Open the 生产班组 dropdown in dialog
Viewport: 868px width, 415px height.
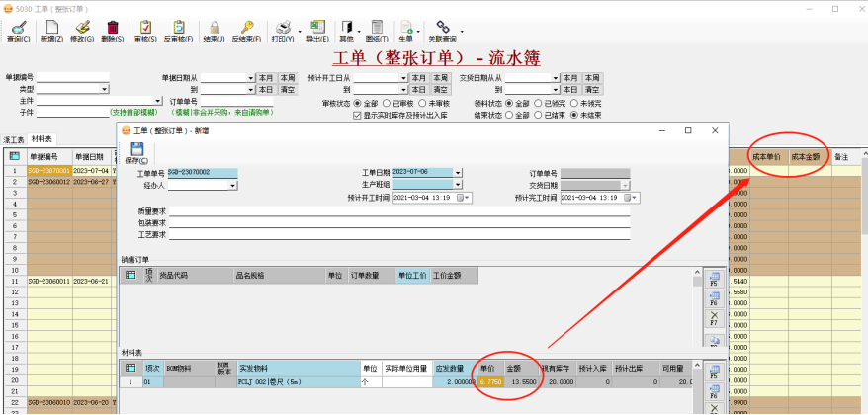(458, 184)
